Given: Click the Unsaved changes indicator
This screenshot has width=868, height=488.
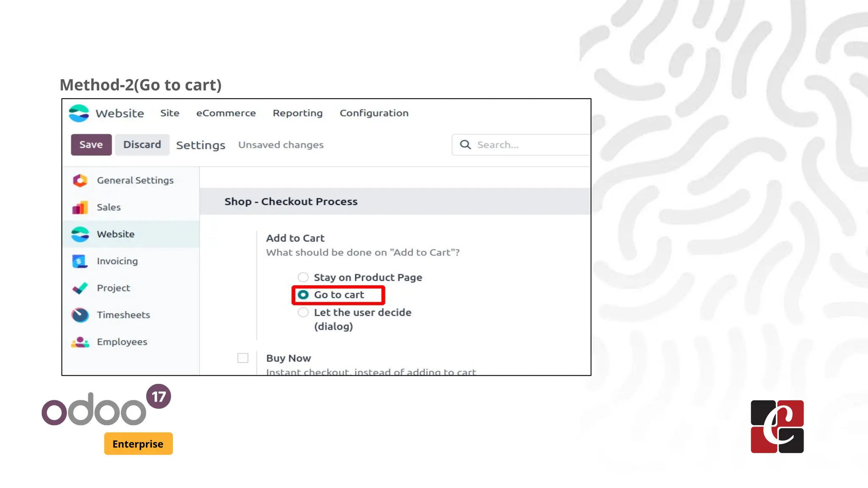Looking at the screenshot, I should (281, 145).
